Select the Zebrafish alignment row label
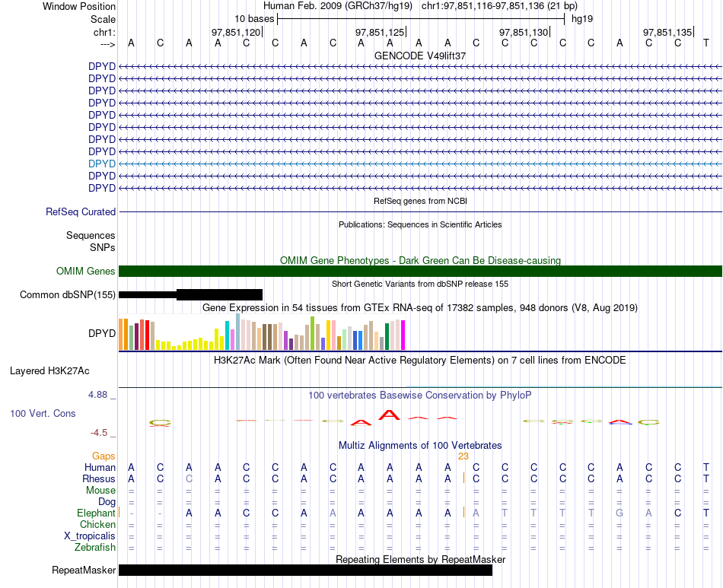723x588 pixels. click(95, 548)
